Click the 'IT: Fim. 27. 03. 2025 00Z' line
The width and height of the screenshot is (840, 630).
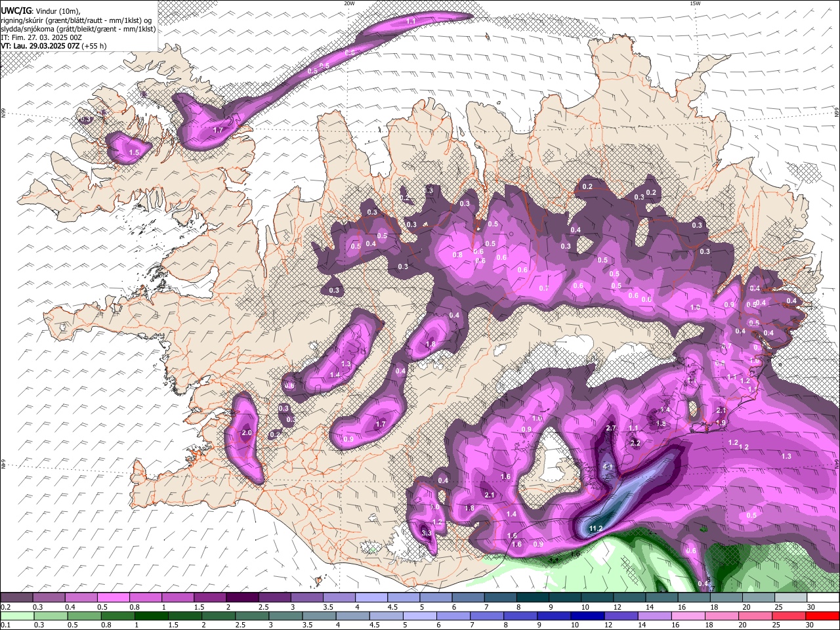[41, 37]
